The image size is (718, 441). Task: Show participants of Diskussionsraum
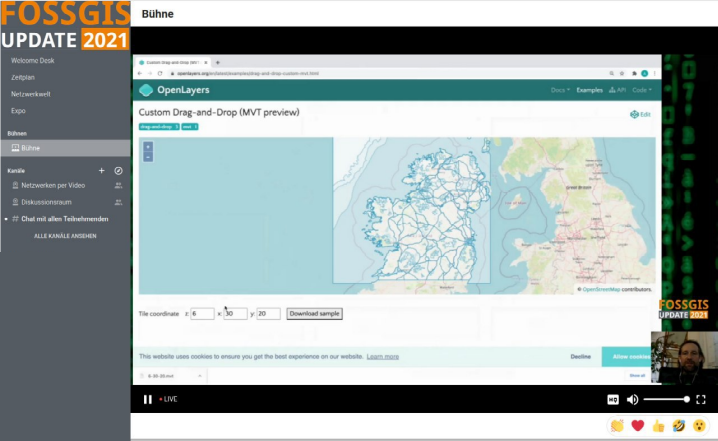pos(118,202)
